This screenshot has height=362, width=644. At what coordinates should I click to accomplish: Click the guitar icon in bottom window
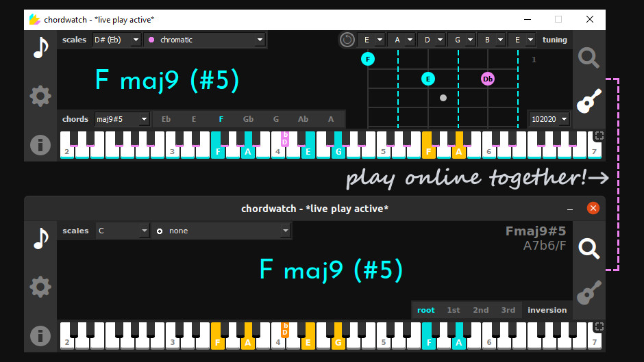pos(589,292)
